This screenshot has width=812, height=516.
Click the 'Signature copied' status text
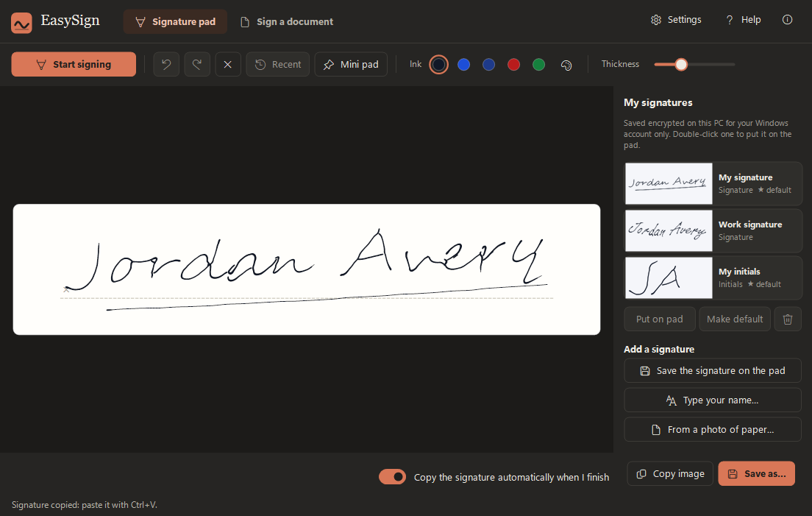coord(85,505)
